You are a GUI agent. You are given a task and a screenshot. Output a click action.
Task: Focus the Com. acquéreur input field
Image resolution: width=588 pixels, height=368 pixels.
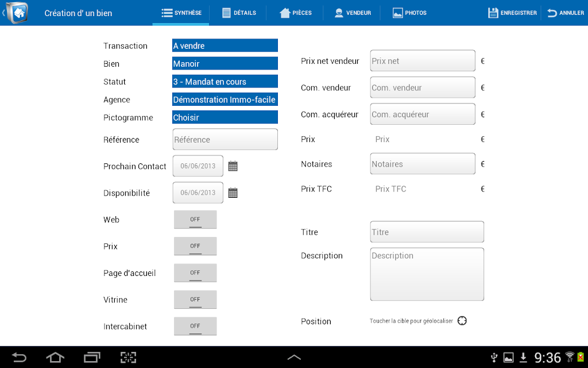coord(423,114)
